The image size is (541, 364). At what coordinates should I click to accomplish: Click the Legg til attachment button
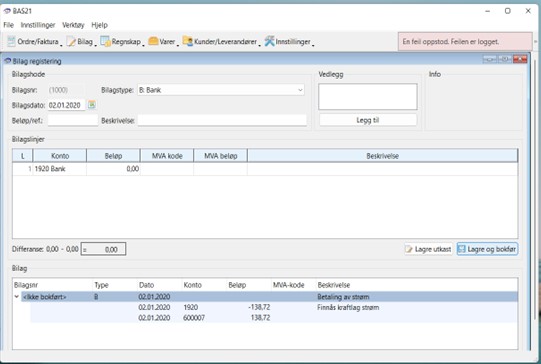(x=368, y=120)
